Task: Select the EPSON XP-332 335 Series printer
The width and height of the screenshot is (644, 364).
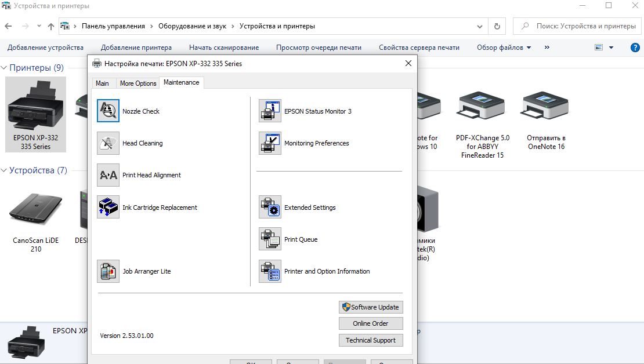Action: click(x=36, y=114)
